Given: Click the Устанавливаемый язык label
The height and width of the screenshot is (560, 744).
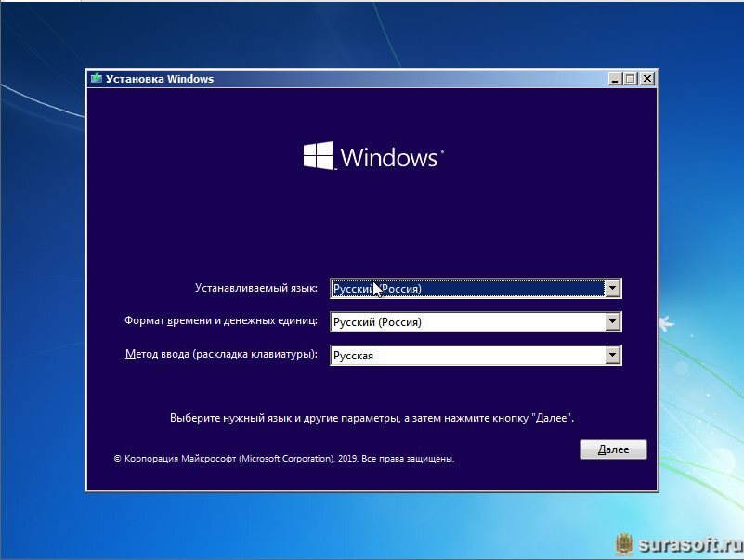Looking at the screenshot, I should (256, 288).
